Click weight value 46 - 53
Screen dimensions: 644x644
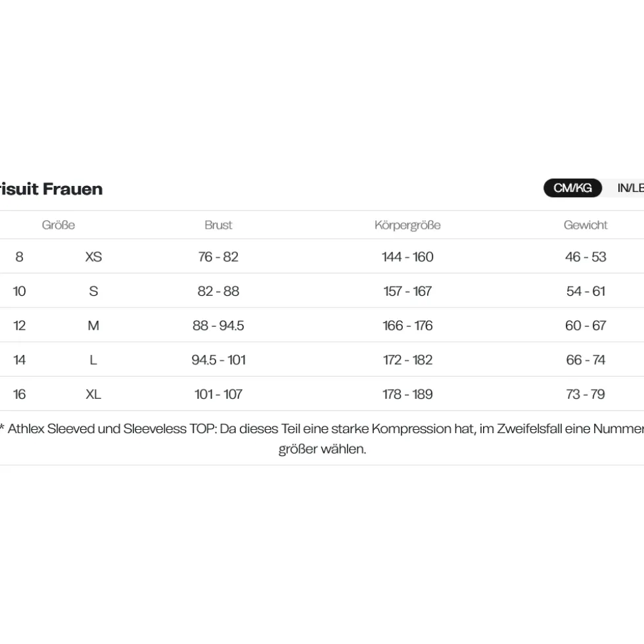[x=586, y=257]
